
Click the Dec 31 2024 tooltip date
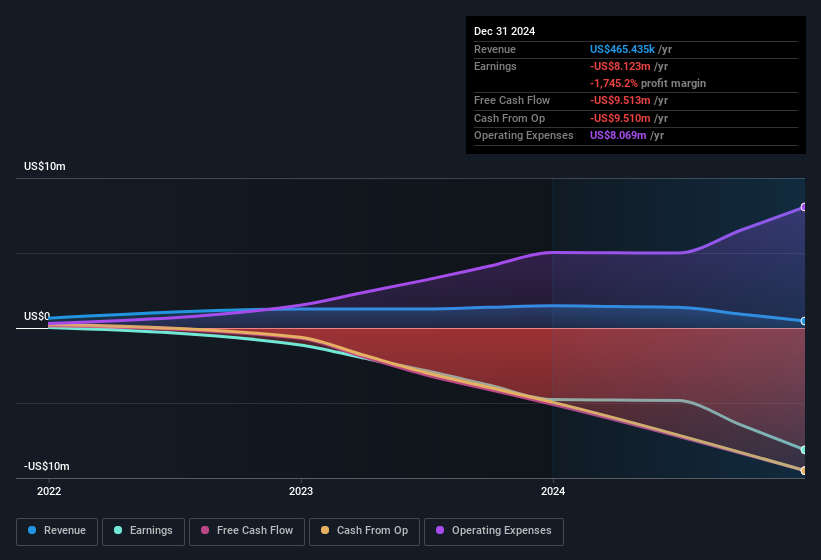click(x=504, y=31)
